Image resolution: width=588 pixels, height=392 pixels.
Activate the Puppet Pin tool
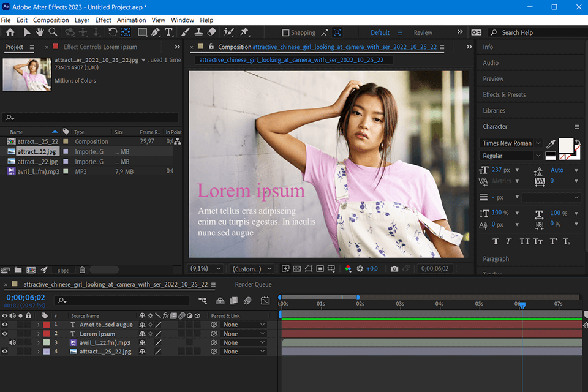244,32
